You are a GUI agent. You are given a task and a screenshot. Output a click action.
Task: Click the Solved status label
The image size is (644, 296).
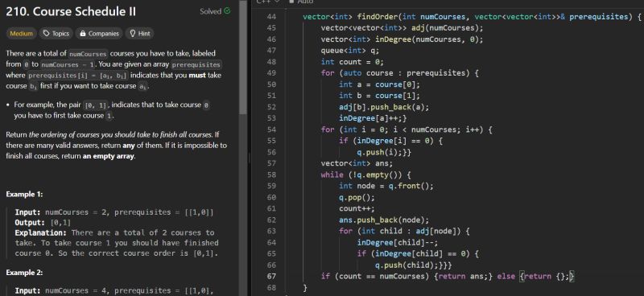tap(211, 11)
